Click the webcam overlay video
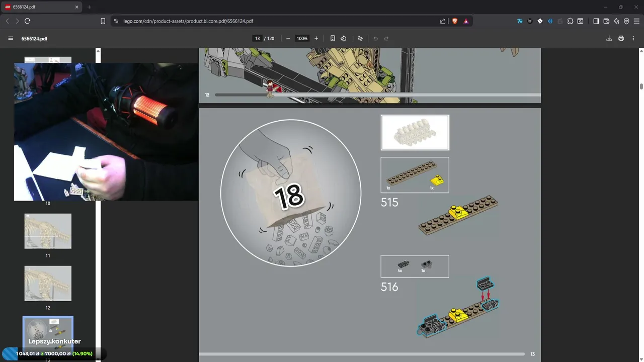This screenshot has width=644, height=362. (106, 132)
